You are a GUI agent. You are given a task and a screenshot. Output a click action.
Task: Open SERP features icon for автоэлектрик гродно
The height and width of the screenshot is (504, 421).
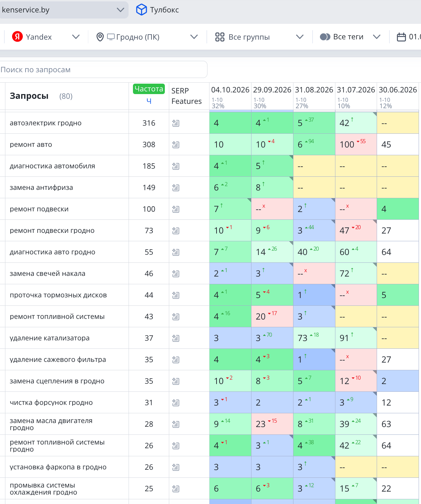point(176,123)
